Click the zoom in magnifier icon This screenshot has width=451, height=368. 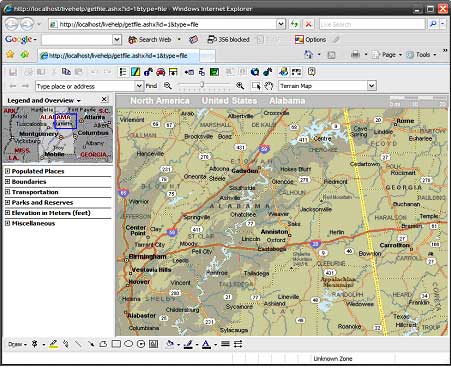coord(240,86)
